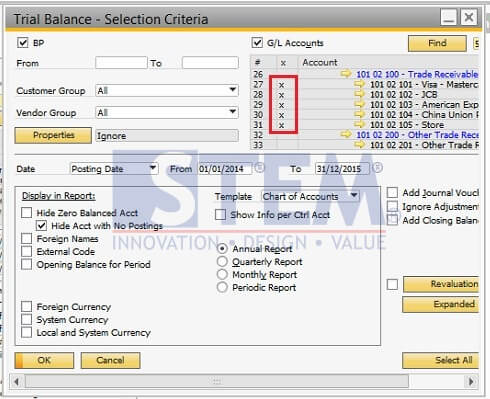Screen dimensions: 490x399
Task: Select Quarterly Report radio button
Action: 222,261
